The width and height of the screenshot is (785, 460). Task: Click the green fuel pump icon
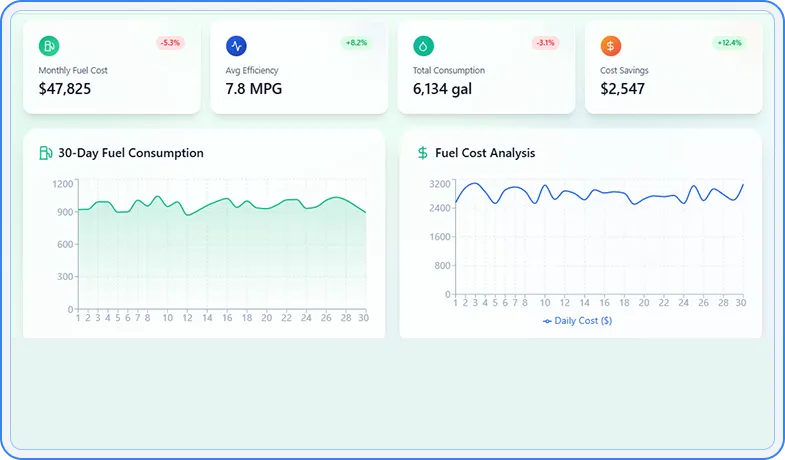pos(49,46)
